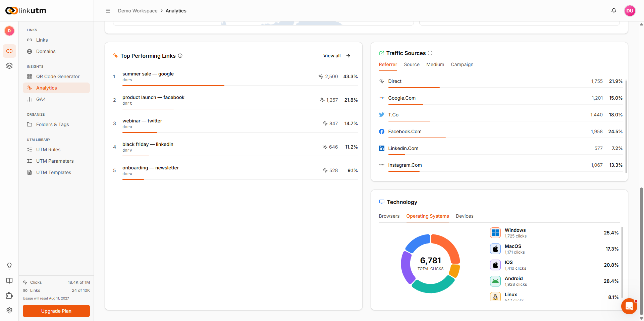The height and width of the screenshot is (321, 644).
Task: Open the DU user avatar menu
Action: [x=630, y=11]
